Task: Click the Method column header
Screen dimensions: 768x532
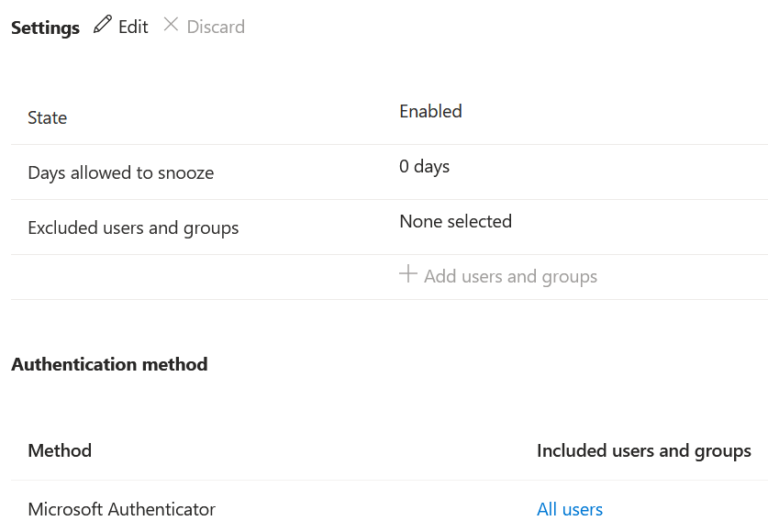Action: tap(60, 450)
